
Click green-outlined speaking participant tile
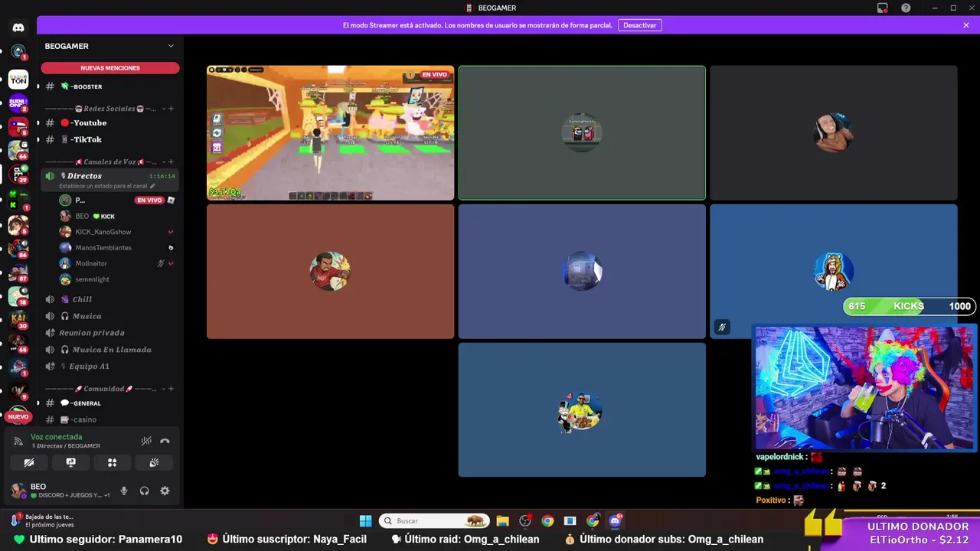(582, 132)
